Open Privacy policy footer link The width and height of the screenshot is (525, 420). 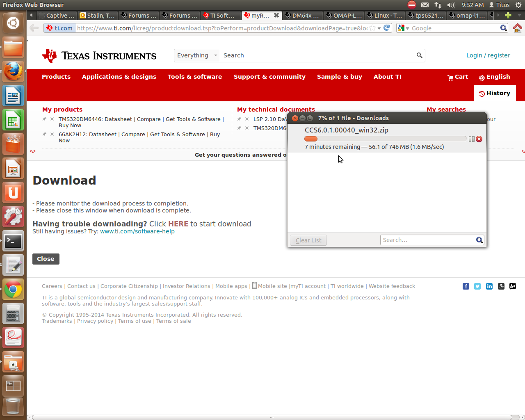pyautogui.click(x=95, y=321)
